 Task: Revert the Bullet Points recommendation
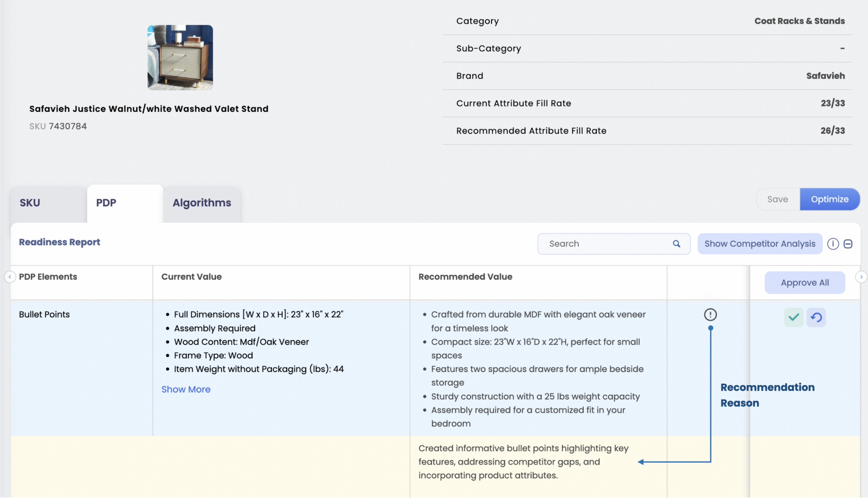(816, 317)
